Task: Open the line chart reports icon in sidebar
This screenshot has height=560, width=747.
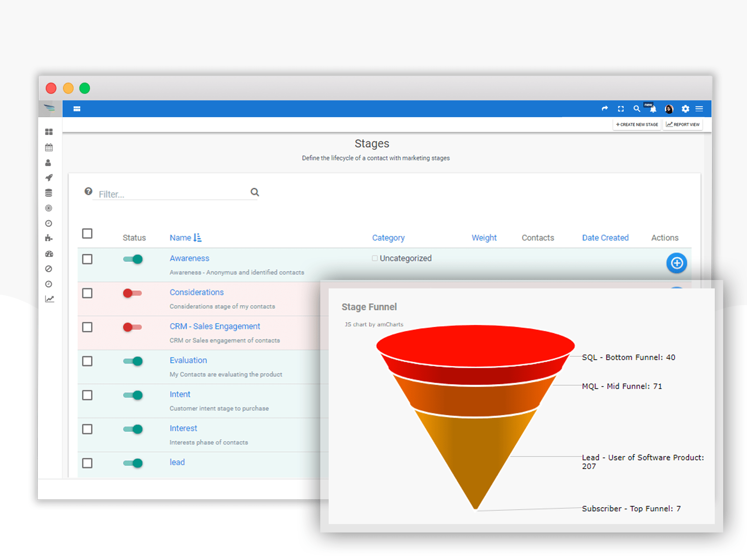Action: point(49,299)
